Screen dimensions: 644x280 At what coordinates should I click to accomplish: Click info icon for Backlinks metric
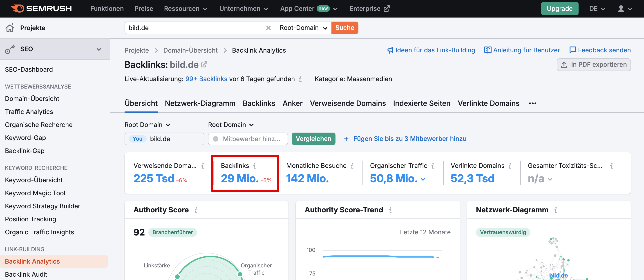click(255, 166)
